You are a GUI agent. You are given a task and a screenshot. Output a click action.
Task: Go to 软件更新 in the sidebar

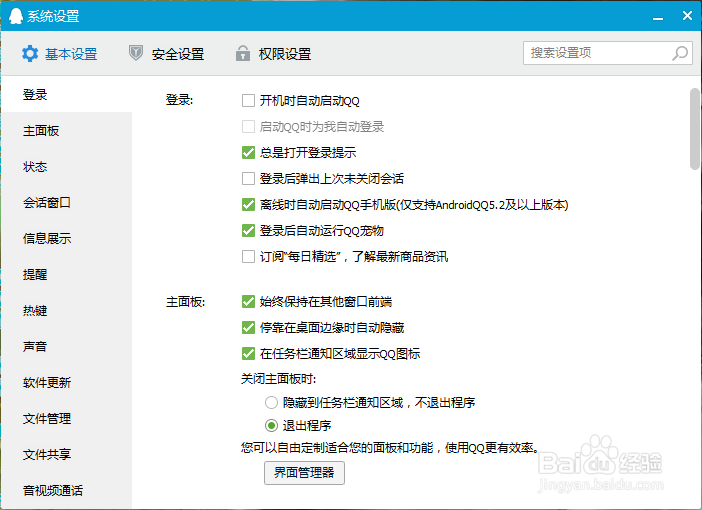66,382
